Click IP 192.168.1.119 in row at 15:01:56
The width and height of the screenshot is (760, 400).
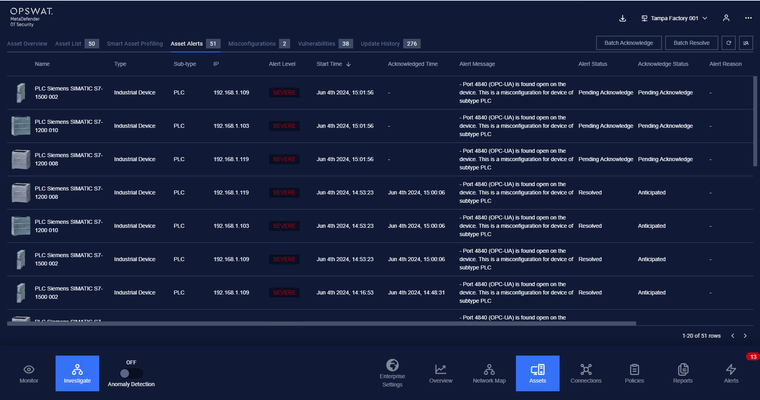pos(231,160)
